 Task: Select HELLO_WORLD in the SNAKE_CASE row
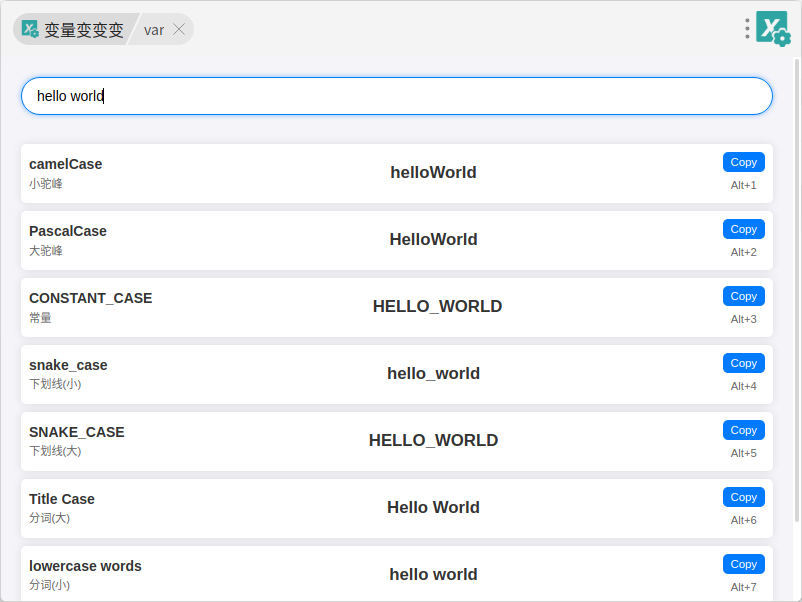(433, 440)
